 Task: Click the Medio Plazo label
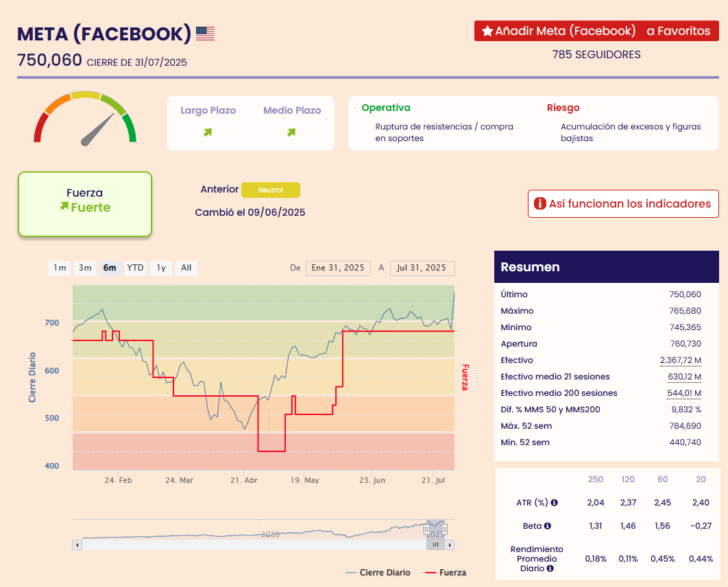pos(292,110)
